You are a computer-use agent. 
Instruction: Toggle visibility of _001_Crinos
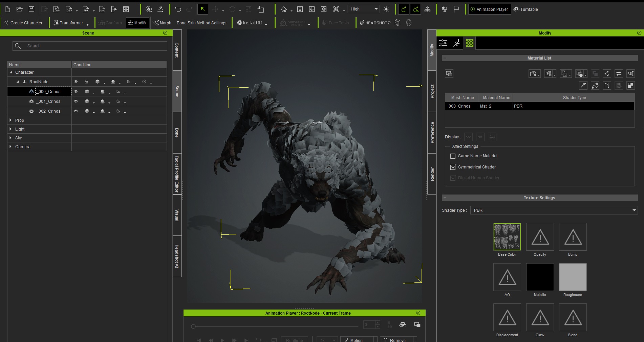76,101
